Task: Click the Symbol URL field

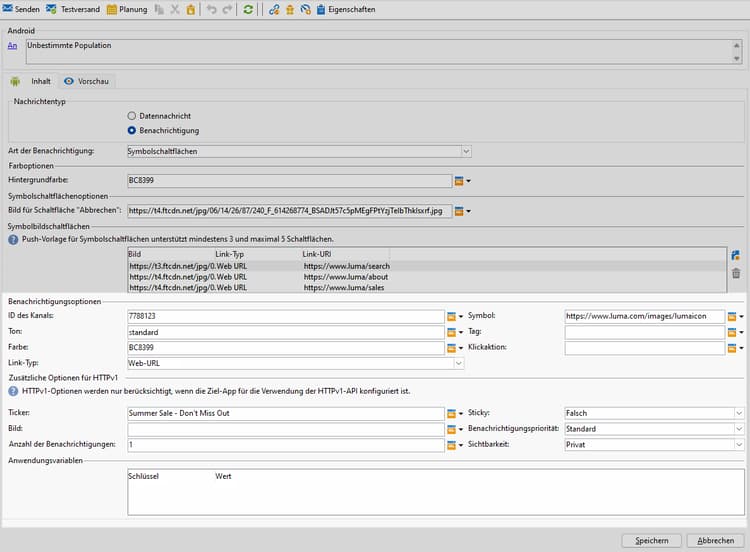Action: 645,316
